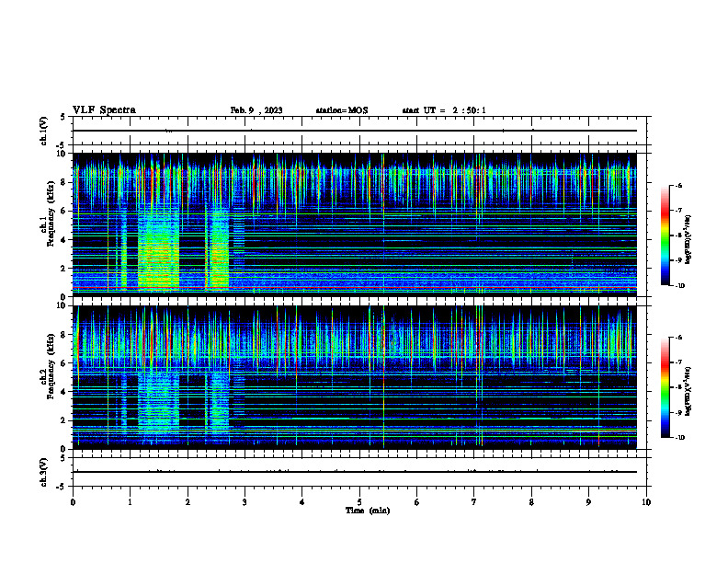Image resolution: width=728 pixels, height=563 pixels.
Task: Click time axis tick label "9"
Action: [588, 502]
